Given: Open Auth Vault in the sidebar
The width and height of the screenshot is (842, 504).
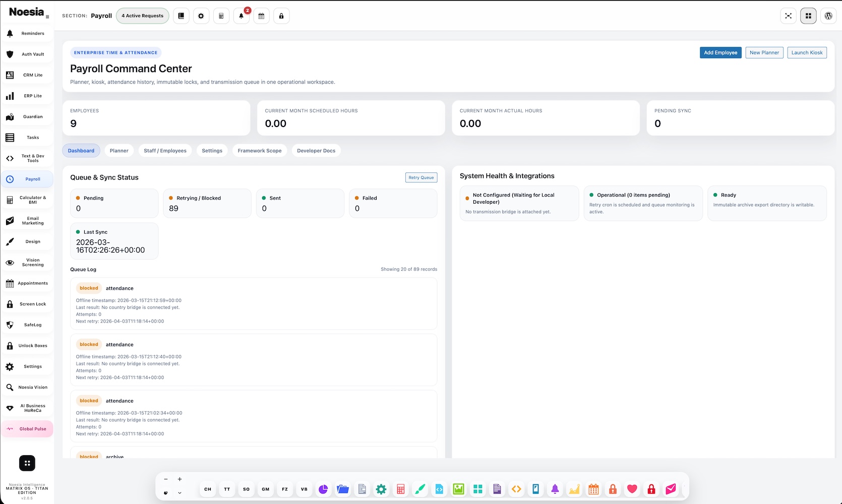Looking at the screenshot, I should click(27, 54).
